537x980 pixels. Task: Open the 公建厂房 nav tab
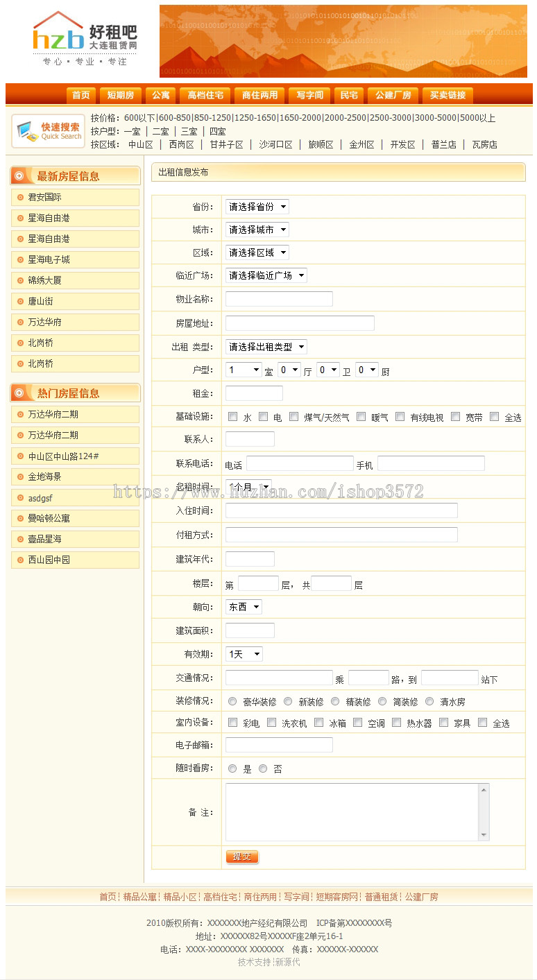393,95
